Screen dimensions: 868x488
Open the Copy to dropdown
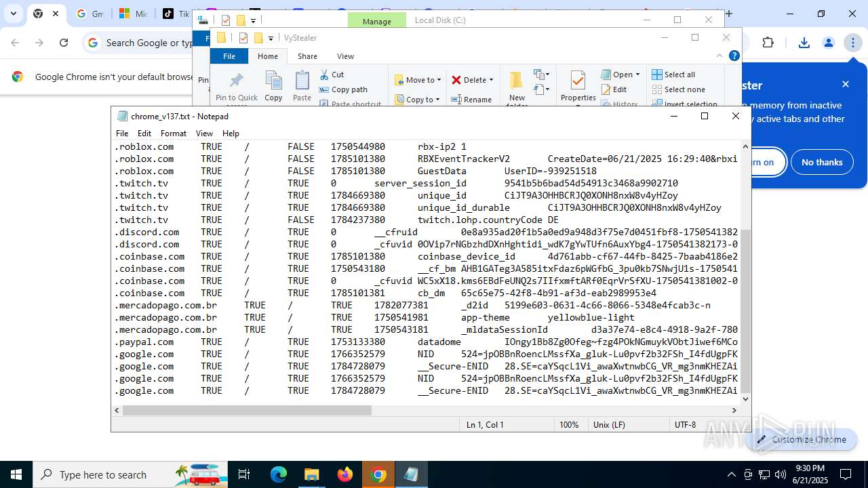click(x=418, y=100)
